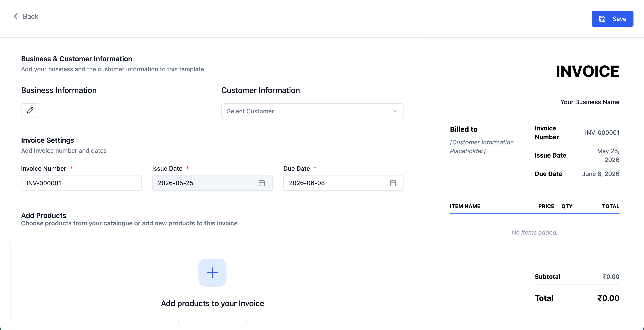Click the ITEM NAME column header

[465, 206]
